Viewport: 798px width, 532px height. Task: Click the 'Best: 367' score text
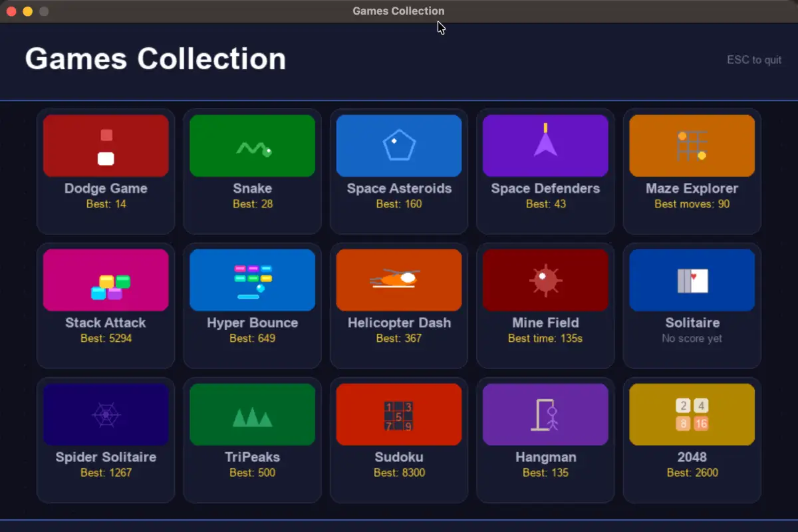[x=399, y=338]
